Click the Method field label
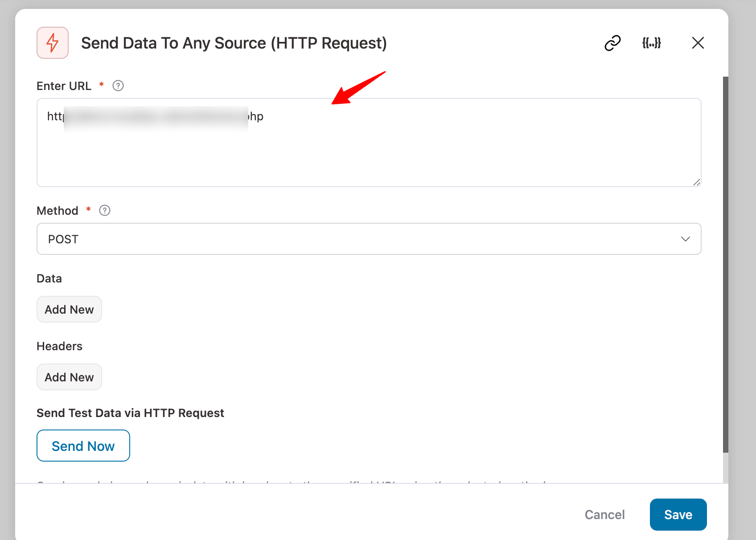 click(58, 211)
